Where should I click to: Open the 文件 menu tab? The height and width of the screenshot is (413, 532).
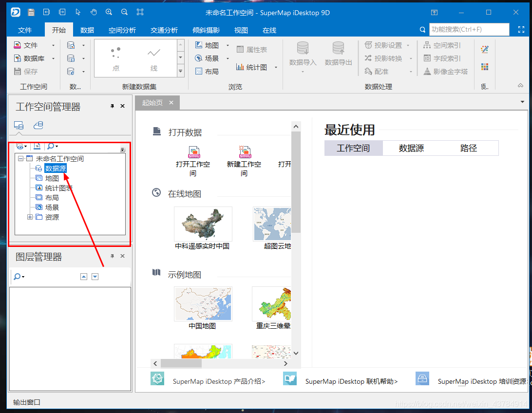(25, 30)
